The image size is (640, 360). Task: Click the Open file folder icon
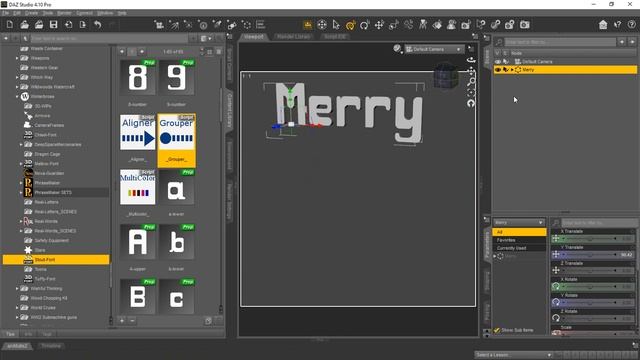point(24,24)
